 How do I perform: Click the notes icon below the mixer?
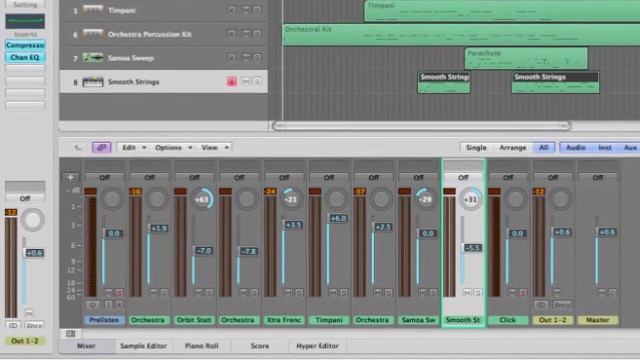point(71,333)
